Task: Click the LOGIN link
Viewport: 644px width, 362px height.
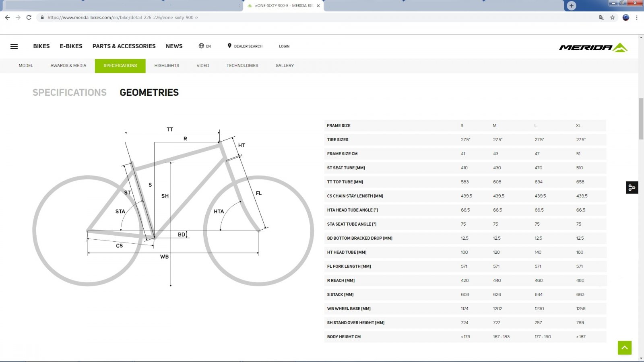Action: click(284, 46)
